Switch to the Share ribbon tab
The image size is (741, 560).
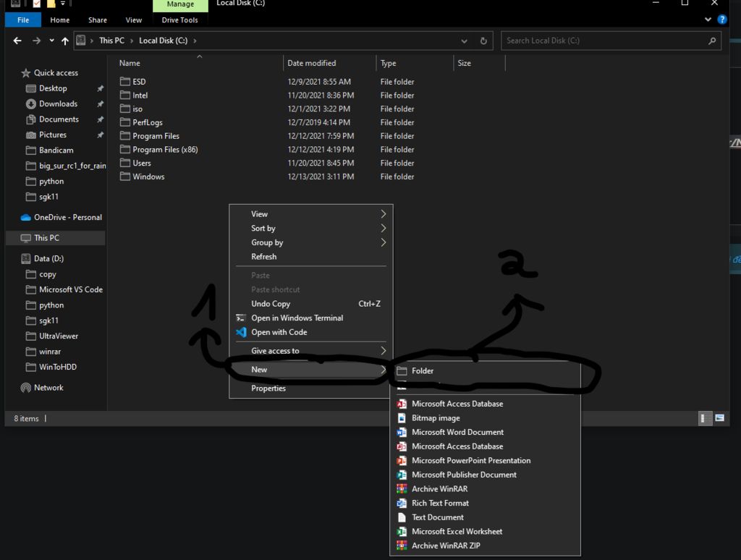point(98,20)
